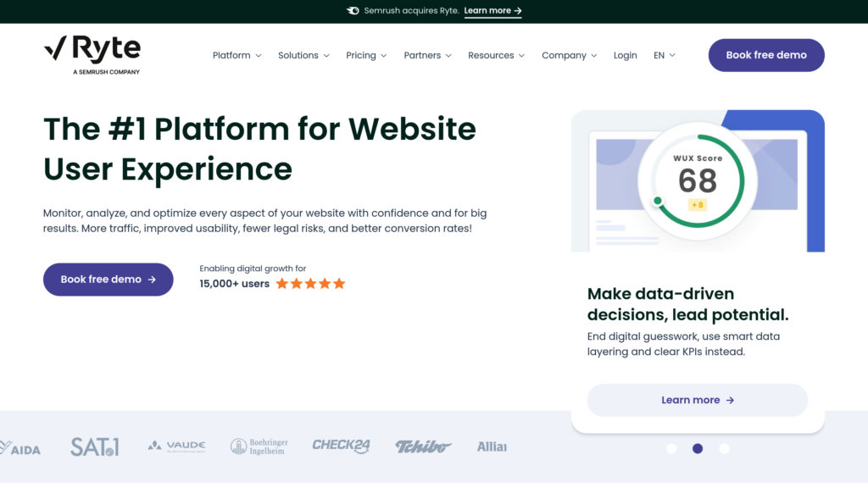The height and width of the screenshot is (488, 868).
Task: Click the Tchibo customer logo
Action: (x=424, y=446)
